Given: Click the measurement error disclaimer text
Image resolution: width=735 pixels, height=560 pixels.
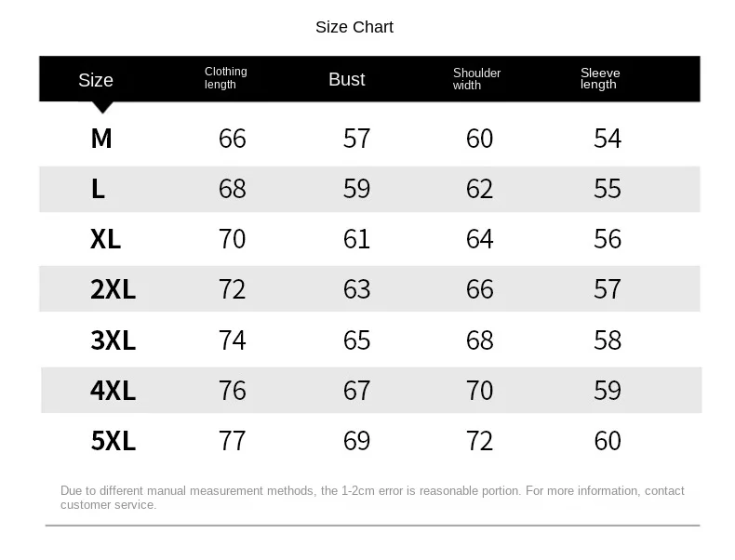Looking at the screenshot, I should pyautogui.click(x=372, y=498).
